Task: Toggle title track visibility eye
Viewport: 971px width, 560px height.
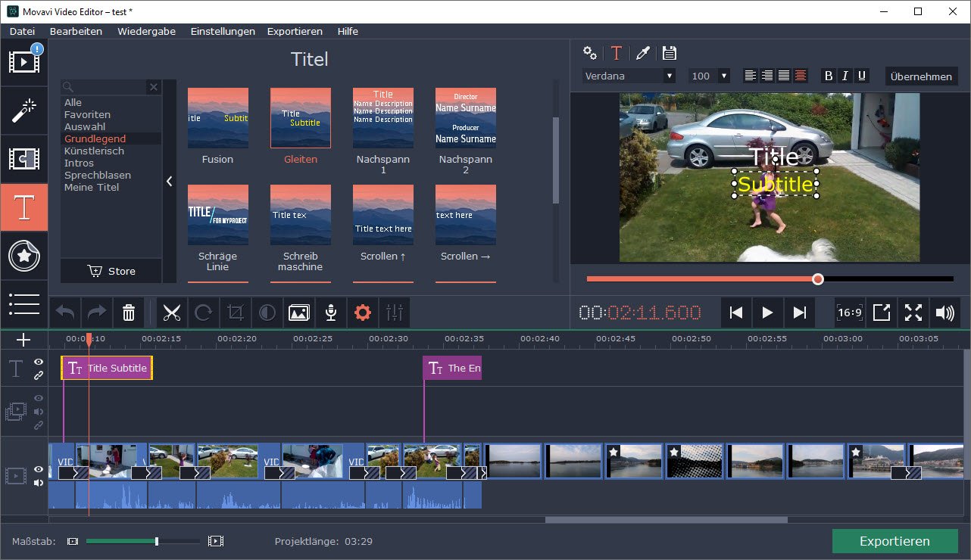Action: (39, 362)
